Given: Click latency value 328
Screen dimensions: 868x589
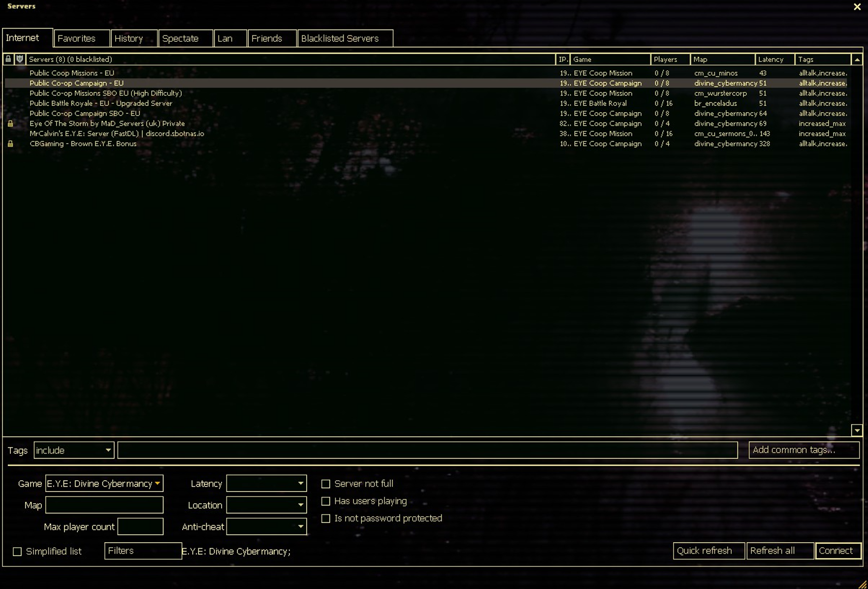Looking at the screenshot, I should point(764,144).
